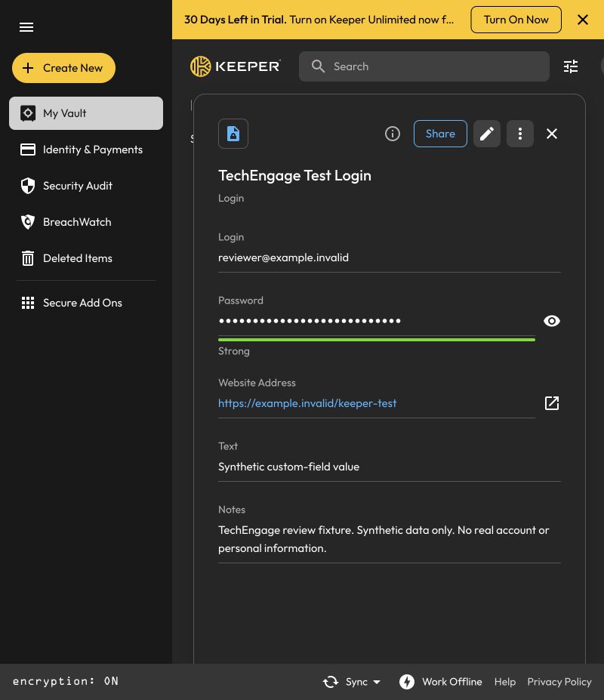Share the TechEngage Test Login record

(440, 134)
